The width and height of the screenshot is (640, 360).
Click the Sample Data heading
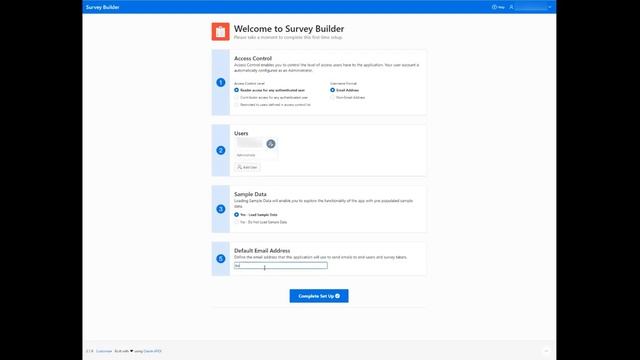(250, 194)
